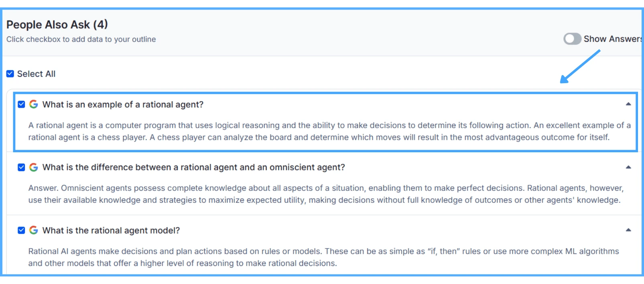Collapse the omniscient agent question answer
This screenshot has width=644, height=284.
click(x=628, y=167)
